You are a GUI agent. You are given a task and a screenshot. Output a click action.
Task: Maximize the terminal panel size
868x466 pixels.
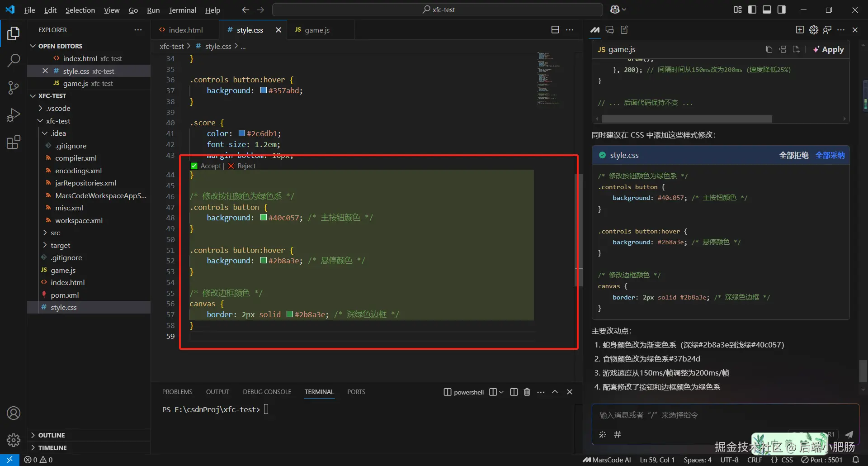pos(555,392)
